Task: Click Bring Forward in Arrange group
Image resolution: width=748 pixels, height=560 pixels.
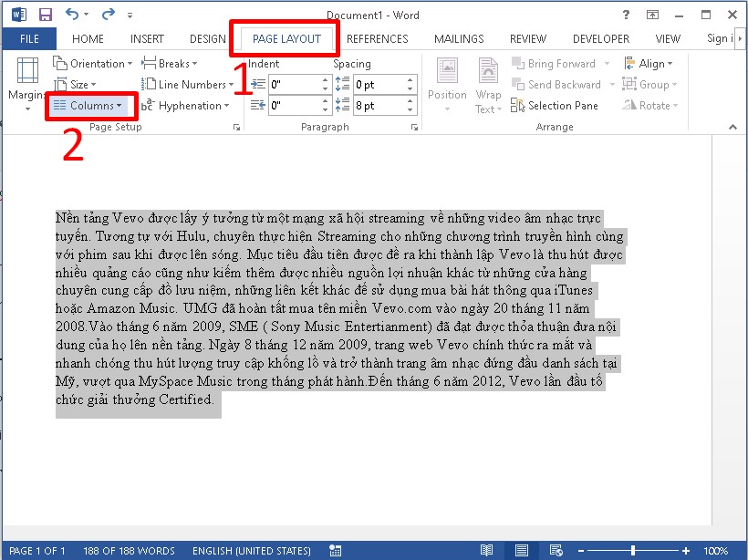Action: coord(554,63)
